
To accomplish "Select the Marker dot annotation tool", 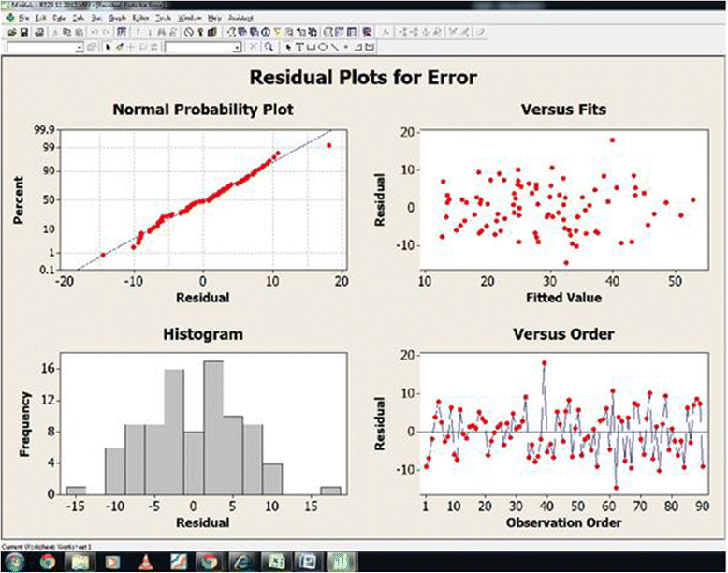I will tap(346, 47).
